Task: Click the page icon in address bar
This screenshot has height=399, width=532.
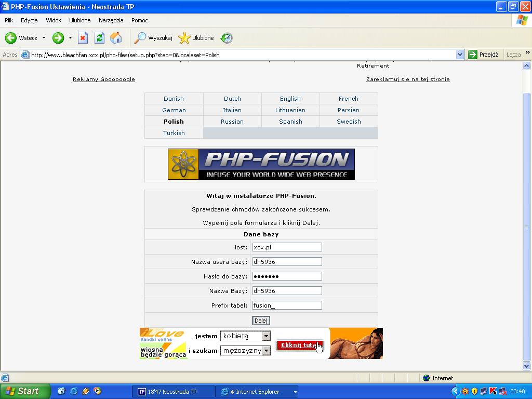Action: click(25, 55)
